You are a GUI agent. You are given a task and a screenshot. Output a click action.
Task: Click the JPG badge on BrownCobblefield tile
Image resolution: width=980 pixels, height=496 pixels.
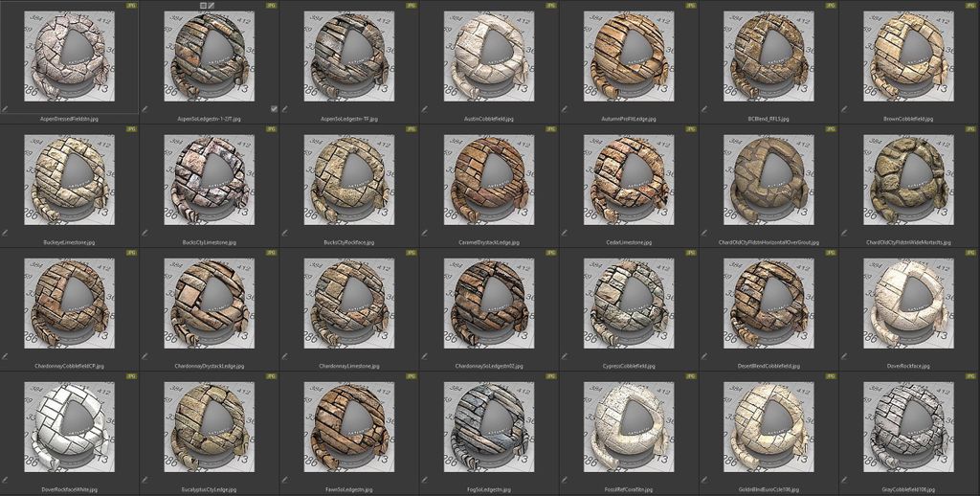[971, 6]
